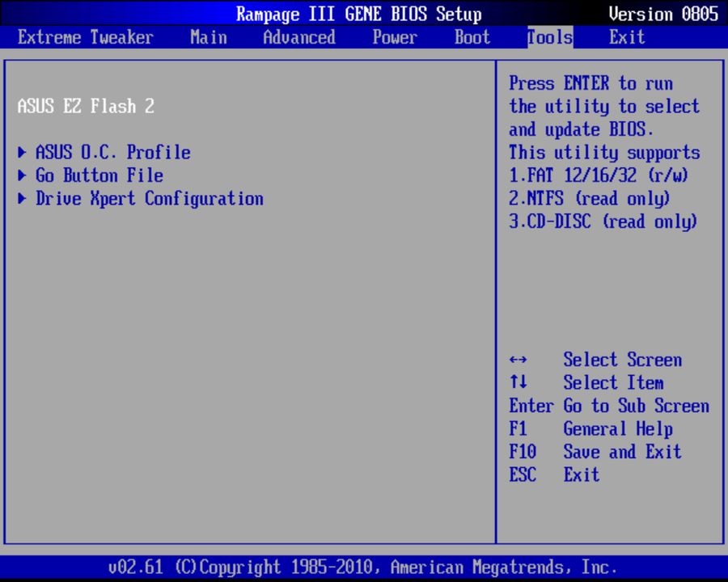The height and width of the screenshot is (582, 728).
Task: Click arrow beside Drive Xpert Configuration
Action: (22, 199)
